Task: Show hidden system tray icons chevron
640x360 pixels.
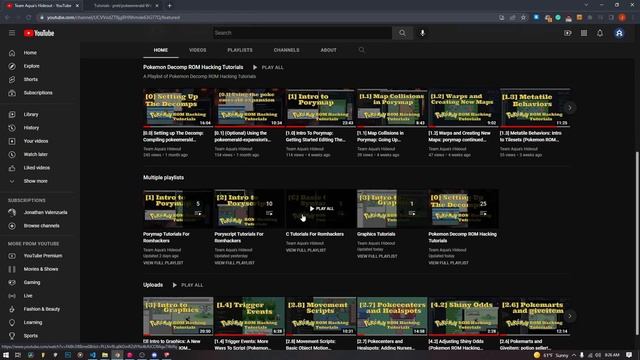Action: [573, 355]
